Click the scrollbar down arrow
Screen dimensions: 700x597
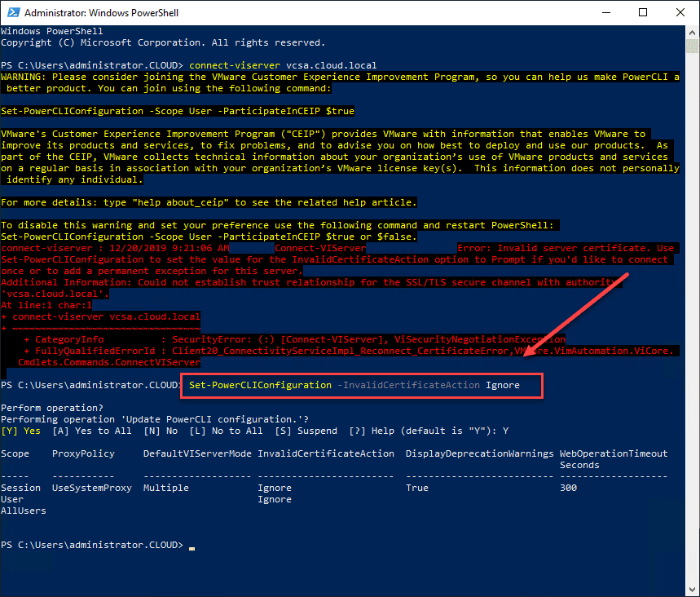point(693,590)
